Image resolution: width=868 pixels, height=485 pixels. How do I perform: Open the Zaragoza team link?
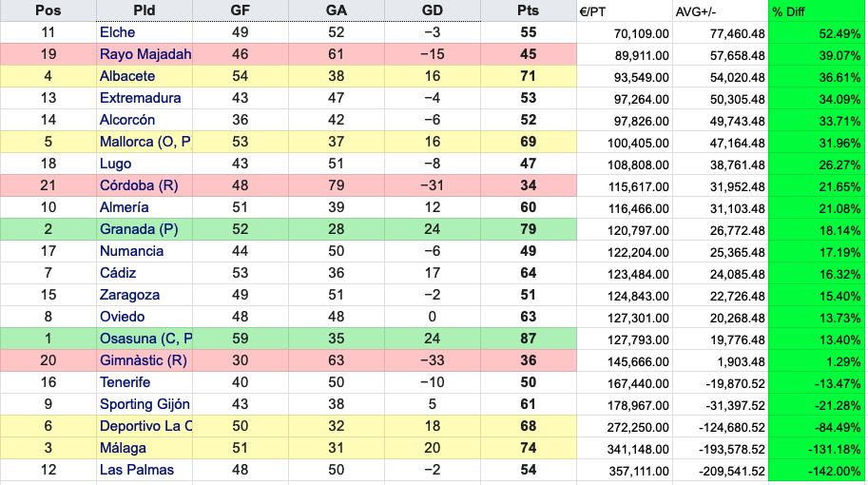[129, 295]
